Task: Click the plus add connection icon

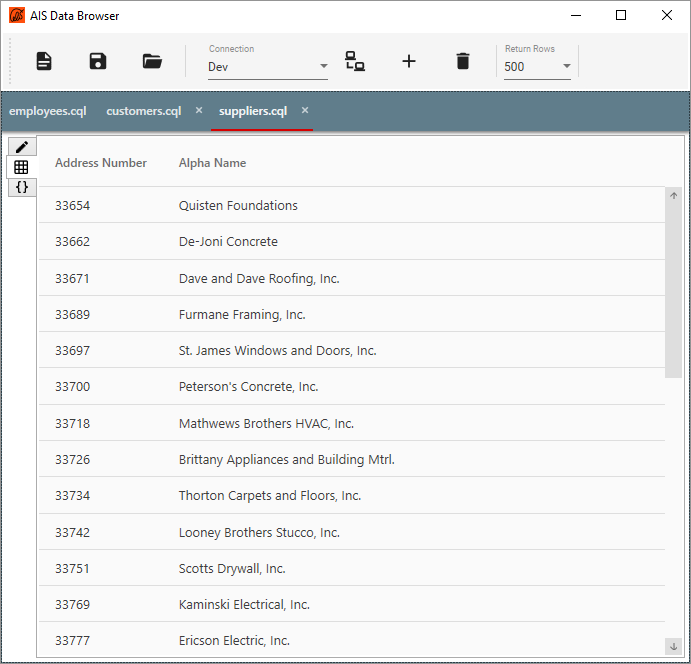Action: tap(409, 61)
